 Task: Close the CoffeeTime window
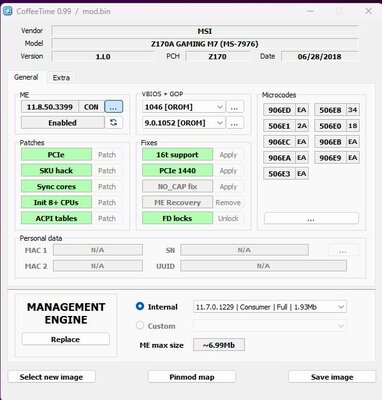368,11
